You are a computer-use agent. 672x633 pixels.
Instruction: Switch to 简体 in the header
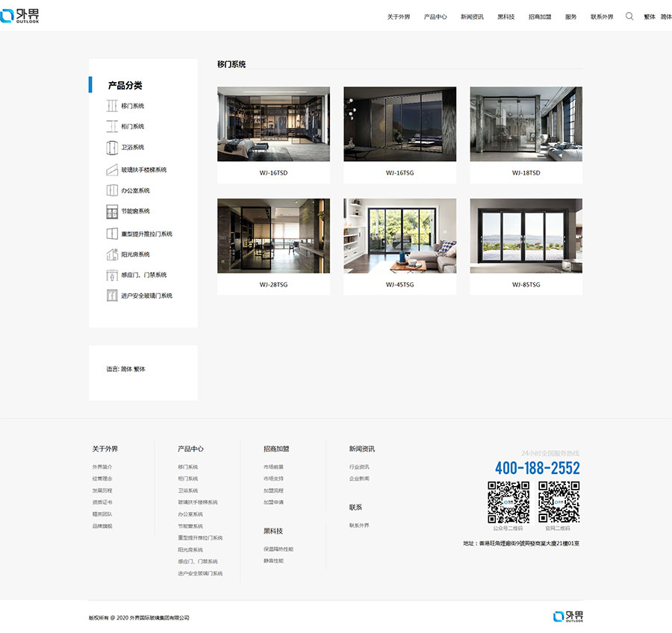(x=666, y=16)
